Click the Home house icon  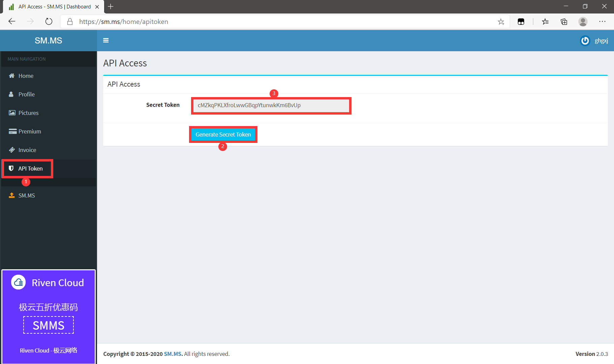coord(12,75)
